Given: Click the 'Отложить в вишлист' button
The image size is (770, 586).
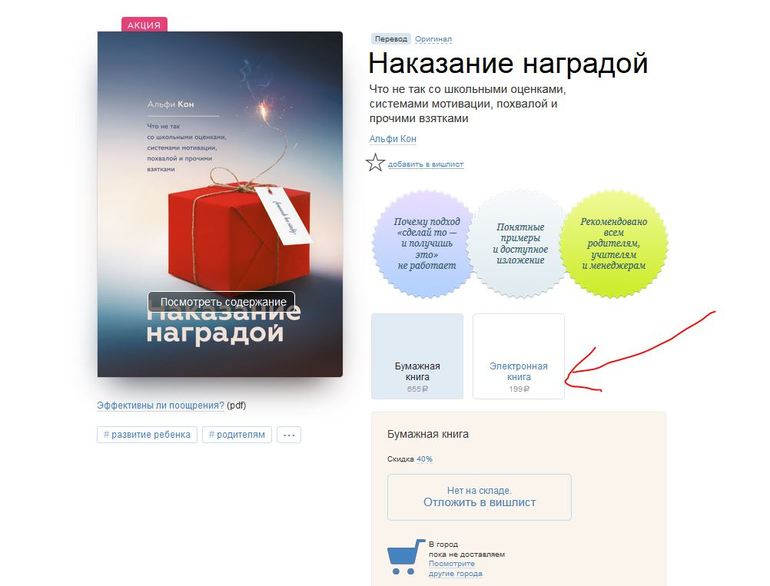Looking at the screenshot, I should [479, 497].
